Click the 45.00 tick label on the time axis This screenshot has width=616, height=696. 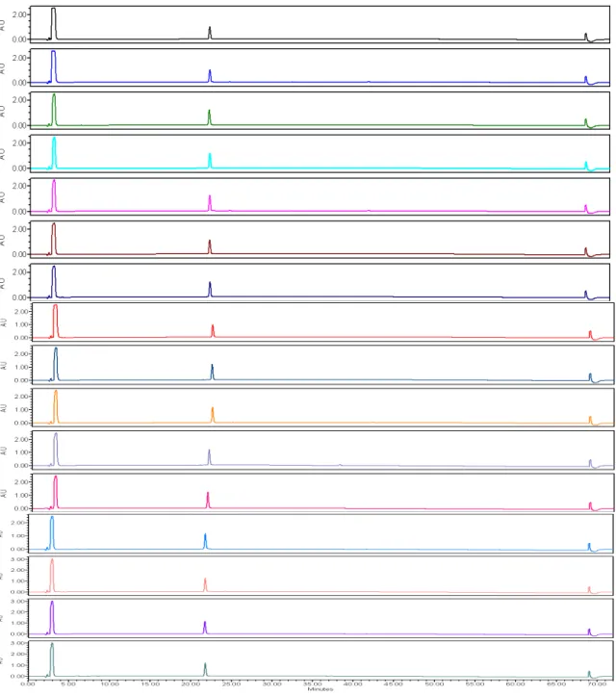pyautogui.click(x=394, y=684)
